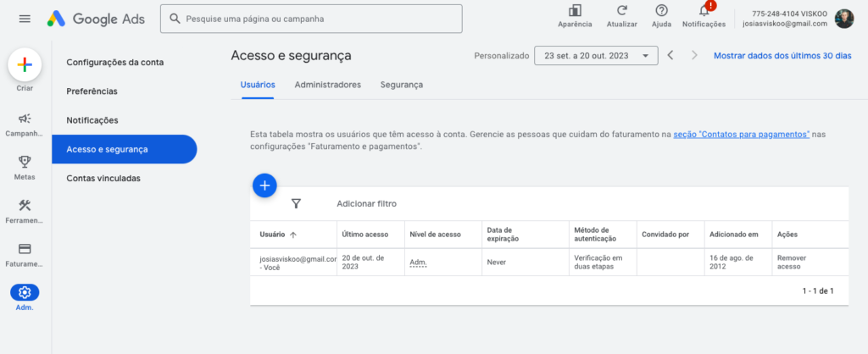
Task: Switch to the Segurança tab
Action: [x=402, y=85]
